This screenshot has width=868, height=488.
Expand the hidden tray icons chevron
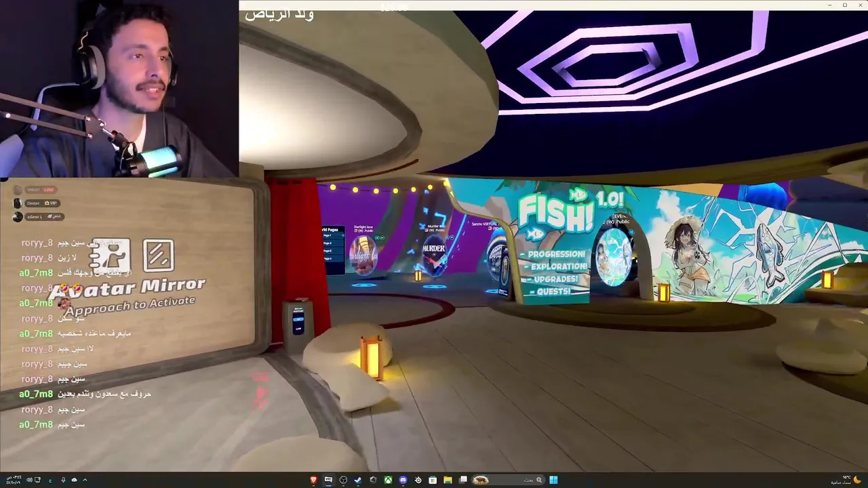click(85, 480)
